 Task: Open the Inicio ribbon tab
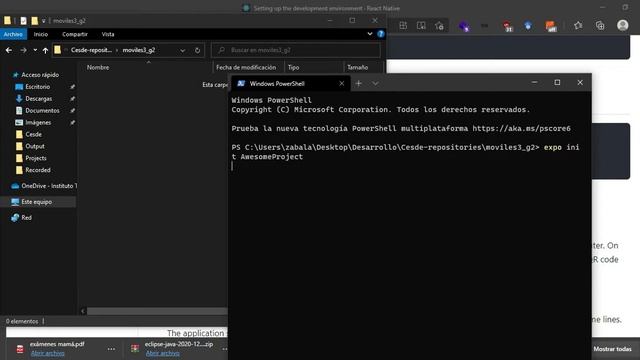pos(41,34)
